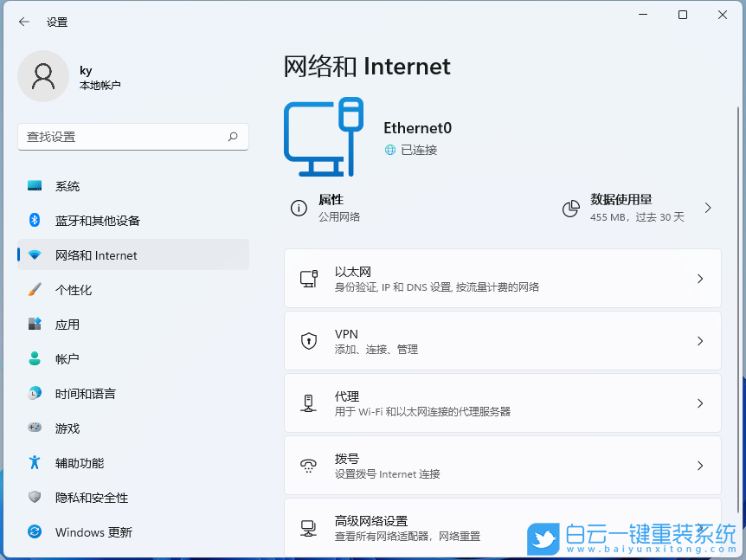Expand the 以太网 row chevron

point(701,278)
